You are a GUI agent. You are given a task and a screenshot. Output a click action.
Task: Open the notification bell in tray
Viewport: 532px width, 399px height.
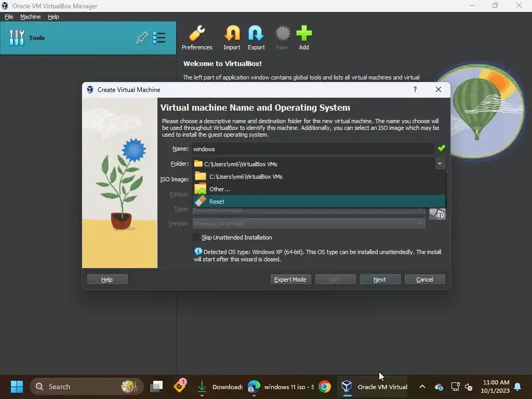[518, 387]
